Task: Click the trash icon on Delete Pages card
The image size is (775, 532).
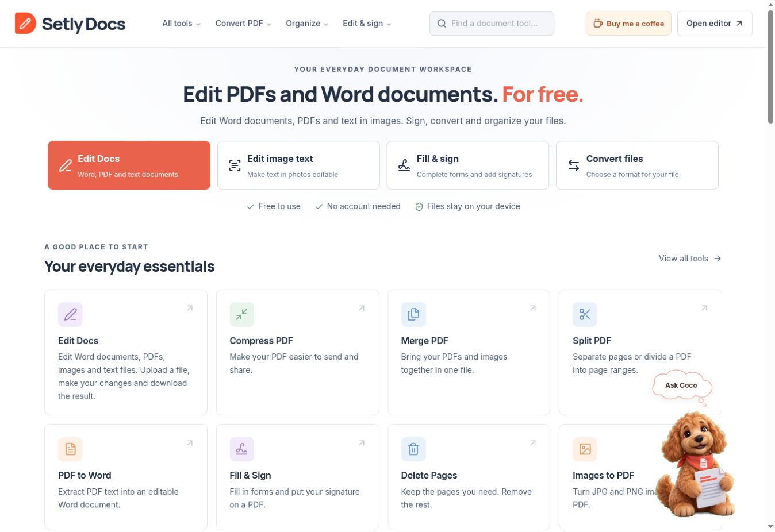Action: click(x=413, y=449)
